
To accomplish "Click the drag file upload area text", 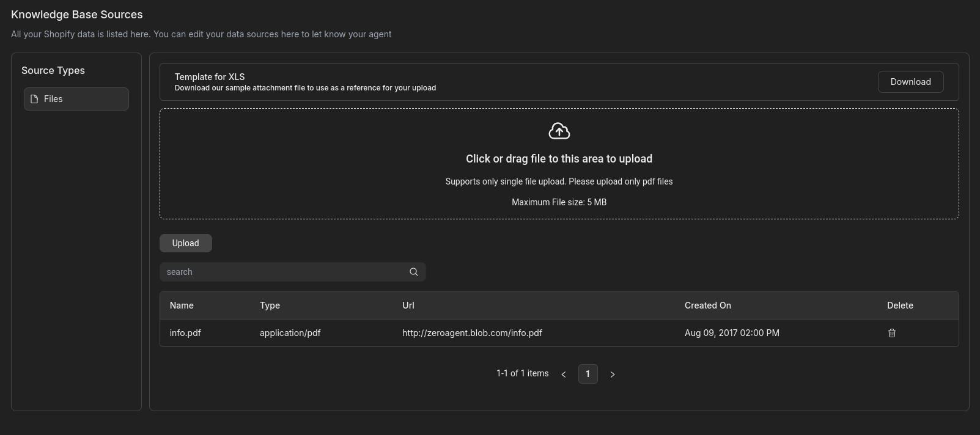I will click(x=559, y=159).
